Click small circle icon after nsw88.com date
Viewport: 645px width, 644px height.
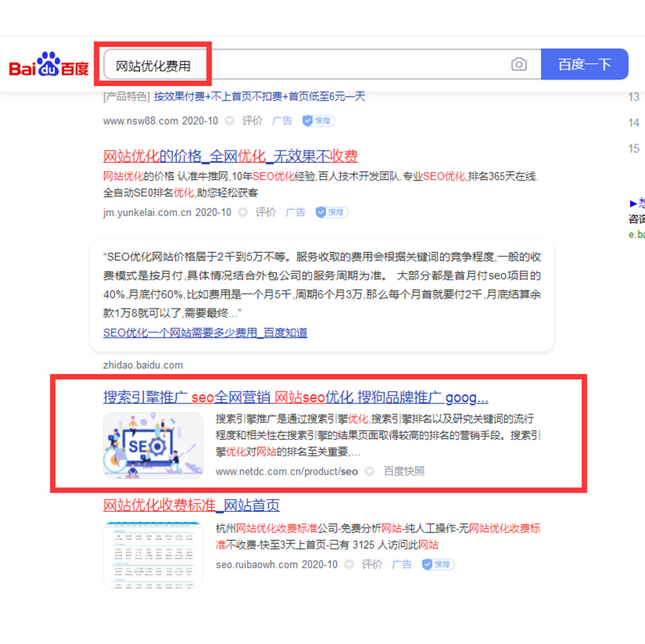pos(229,121)
